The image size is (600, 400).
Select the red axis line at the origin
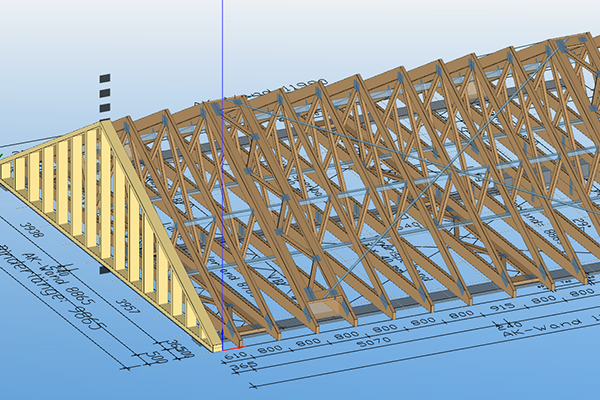pyautogui.click(x=230, y=345)
